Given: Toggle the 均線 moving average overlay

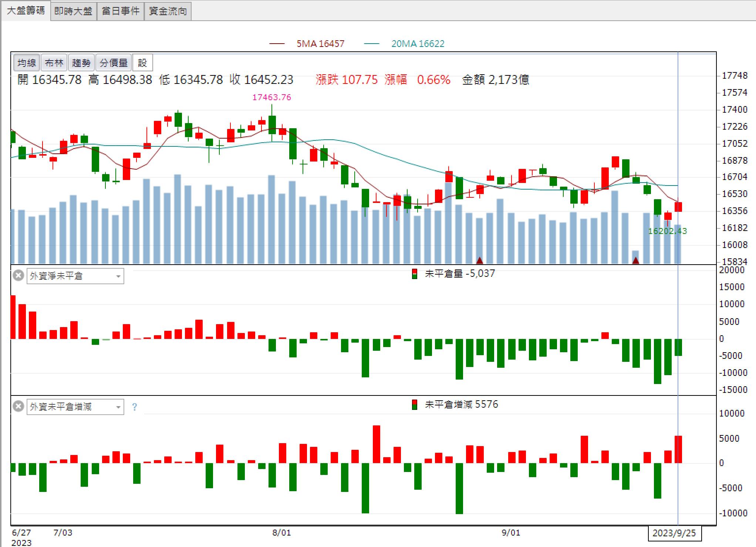Looking at the screenshot, I should coord(27,63).
